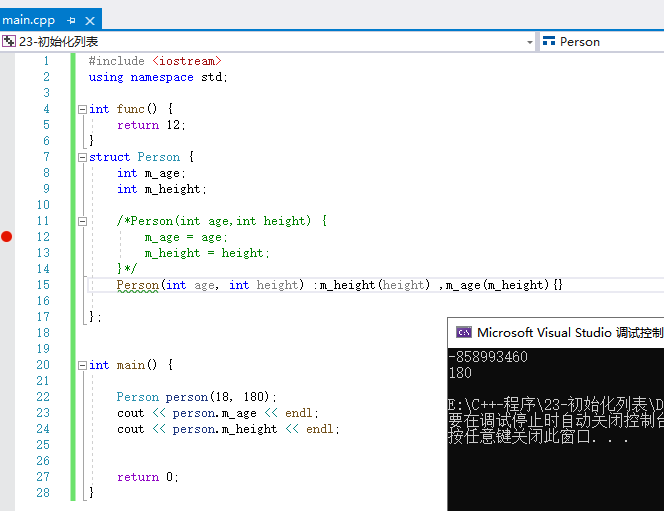Click the console icon in debug window title

[x=463, y=333]
